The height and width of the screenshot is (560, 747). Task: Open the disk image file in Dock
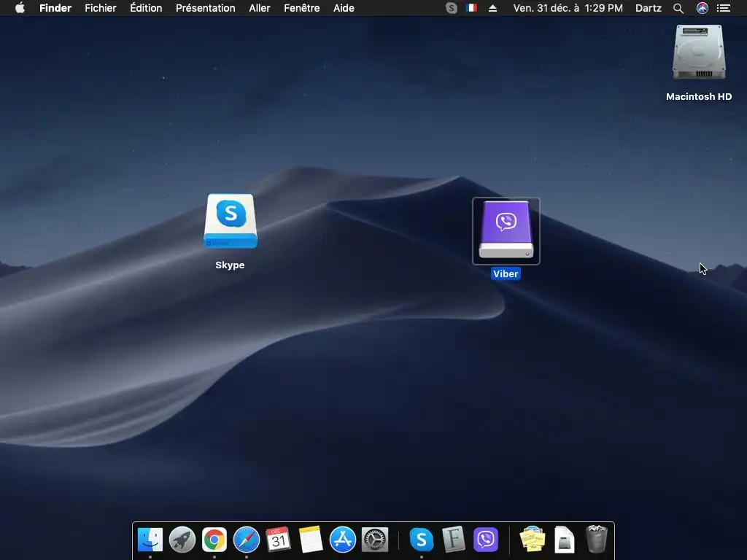point(564,540)
